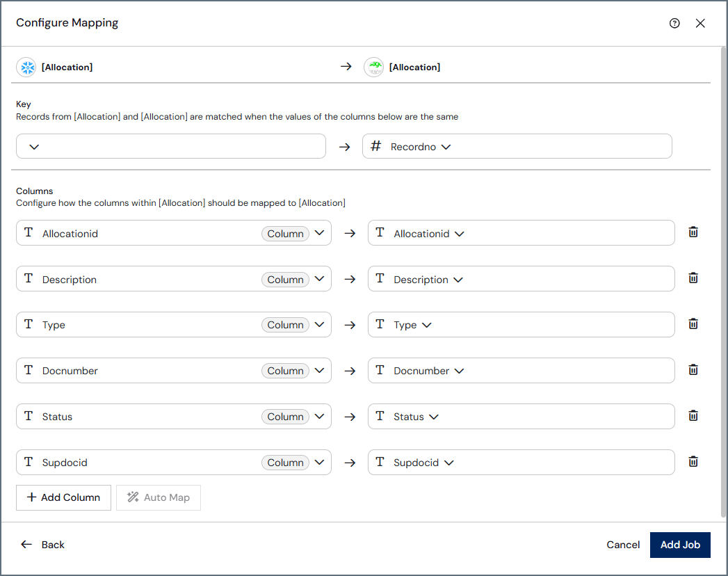The width and height of the screenshot is (728, 576).
Task: Delete the Type column mapping
Action: [x=693, y=323]
